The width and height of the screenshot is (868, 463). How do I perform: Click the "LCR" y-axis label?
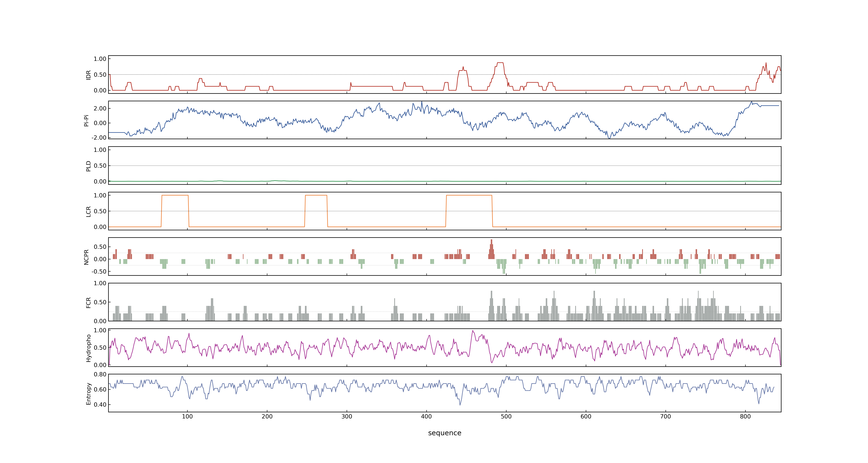(88, 211)
